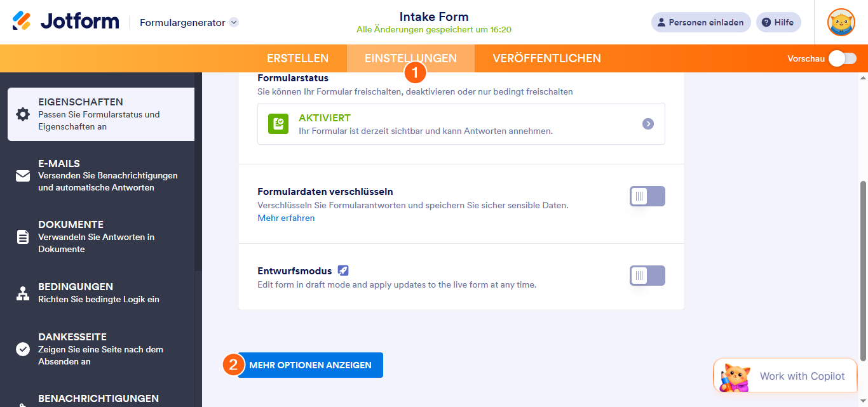Expand the Aktiviert status chevron
Image resolution: width=868 pixels, height=407 pixels.
pyautogui.click(x=648, y=124)
